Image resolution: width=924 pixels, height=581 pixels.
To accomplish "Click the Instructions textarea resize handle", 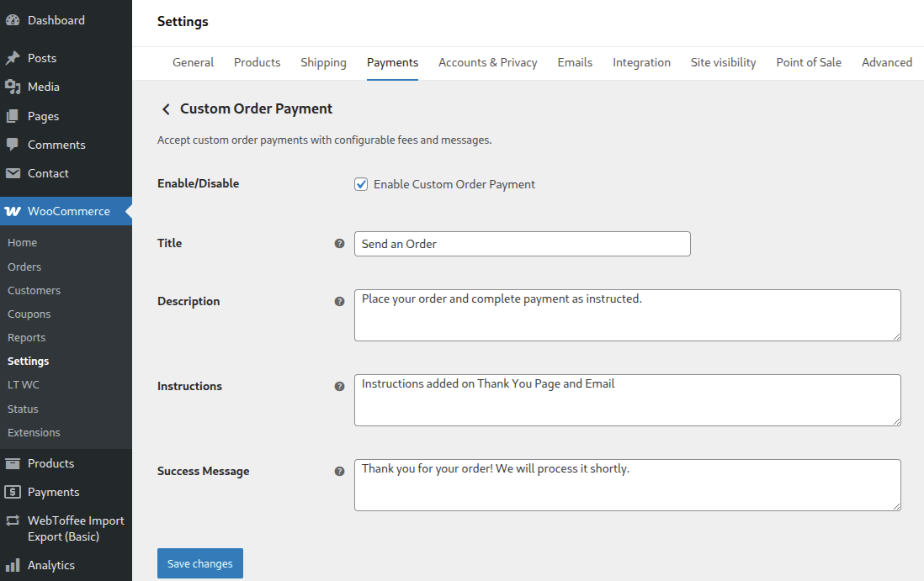I will pyautogui.click(x=896, y=421).
